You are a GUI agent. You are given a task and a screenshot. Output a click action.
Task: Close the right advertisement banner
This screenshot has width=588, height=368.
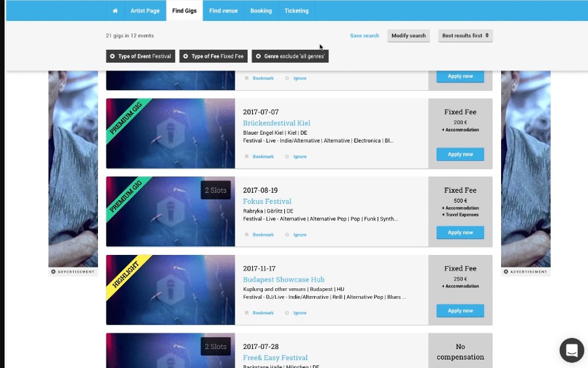[506, 272]
